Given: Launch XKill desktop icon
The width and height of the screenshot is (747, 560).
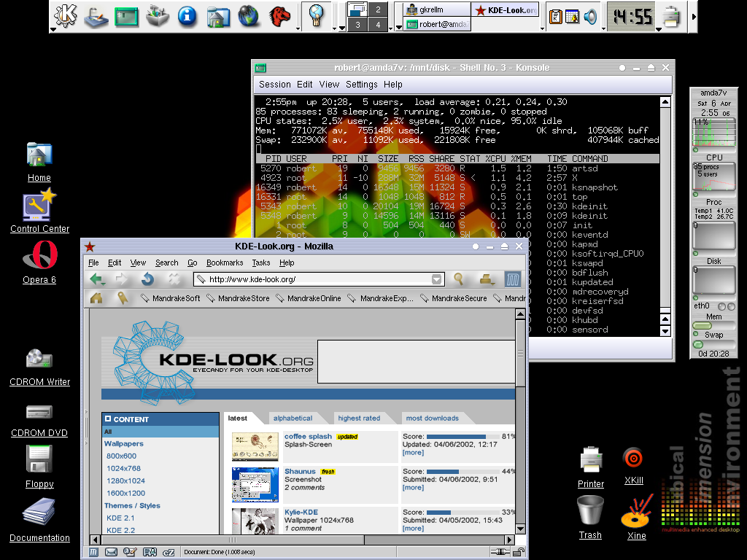Looking at the screenshot, I should tap(634, 466).
